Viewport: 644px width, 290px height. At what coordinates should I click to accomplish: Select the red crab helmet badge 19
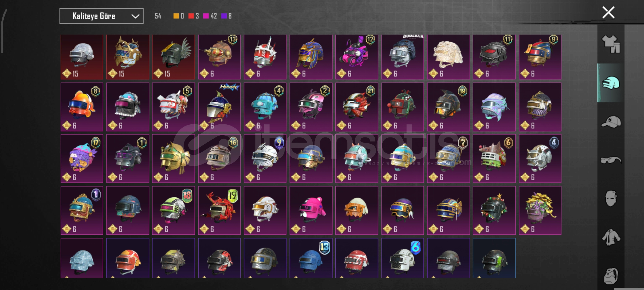coord(219,211)
